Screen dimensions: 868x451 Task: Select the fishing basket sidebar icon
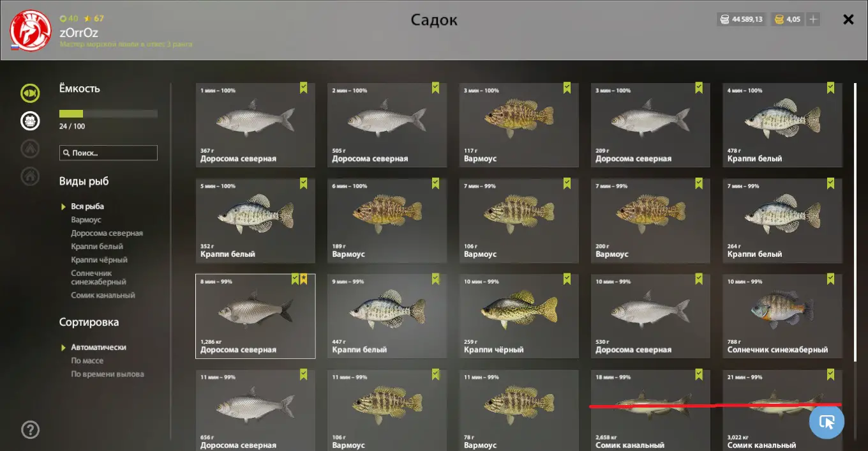point(30,120)
